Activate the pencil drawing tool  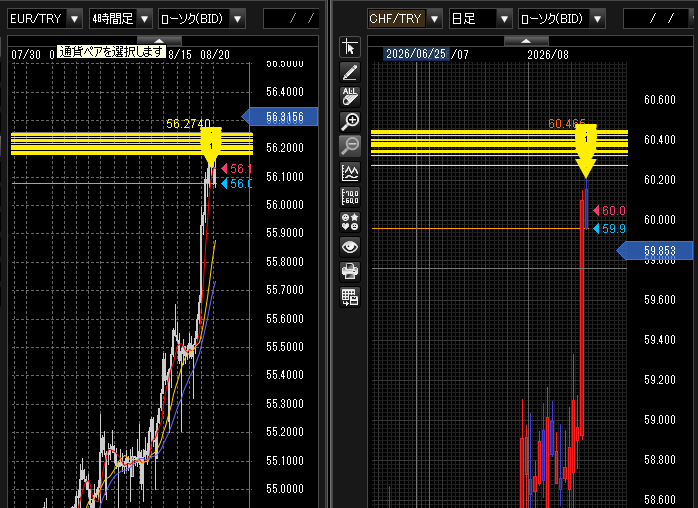click(350, 72)
